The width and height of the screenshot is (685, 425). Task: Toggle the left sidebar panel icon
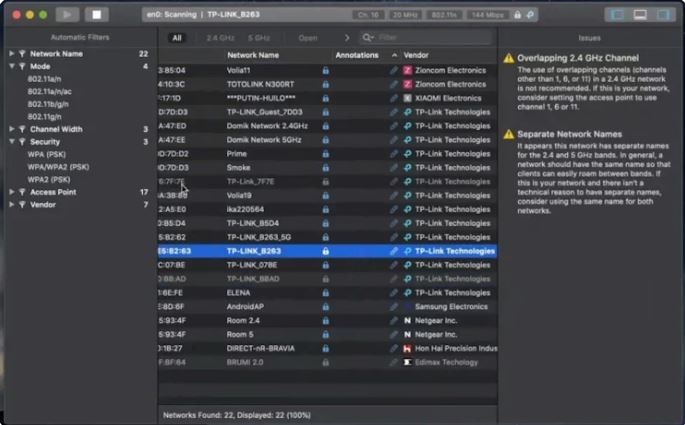617,15
